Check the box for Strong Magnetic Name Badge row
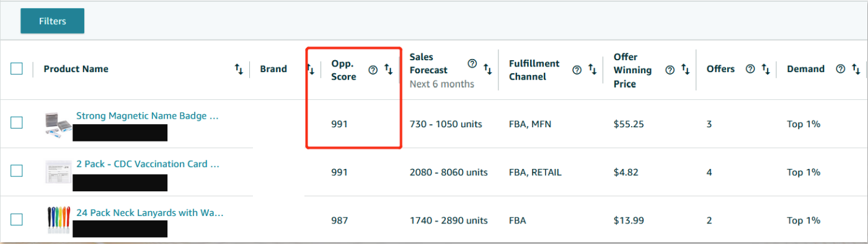Image resolution: width=868 pixels, height=244 pixels. click(x=17, y=123)
